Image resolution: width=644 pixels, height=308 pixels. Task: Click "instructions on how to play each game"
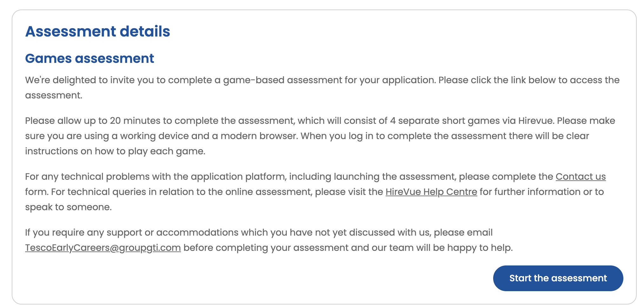point(115,151)
